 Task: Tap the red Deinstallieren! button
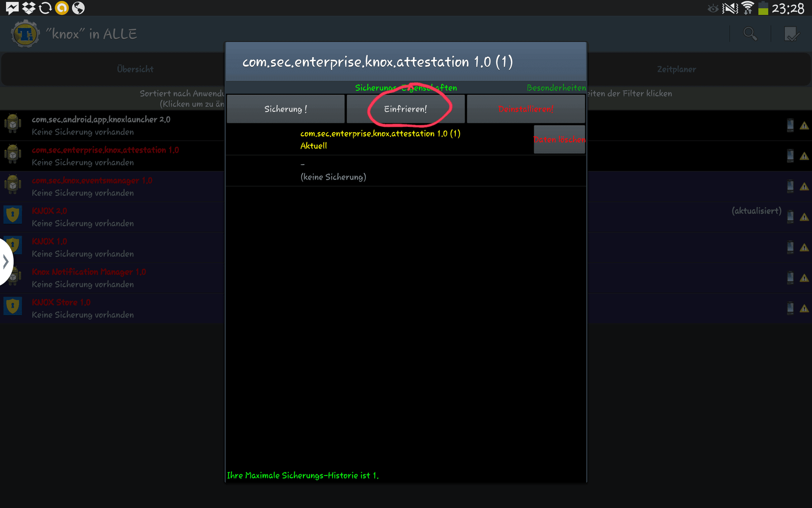coord(526,109)
